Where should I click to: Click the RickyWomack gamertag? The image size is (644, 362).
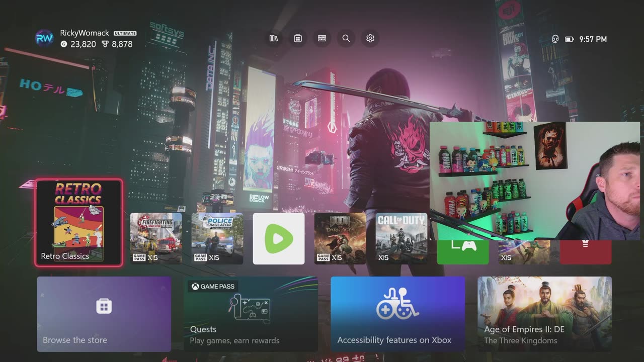[x=85, y=33]
